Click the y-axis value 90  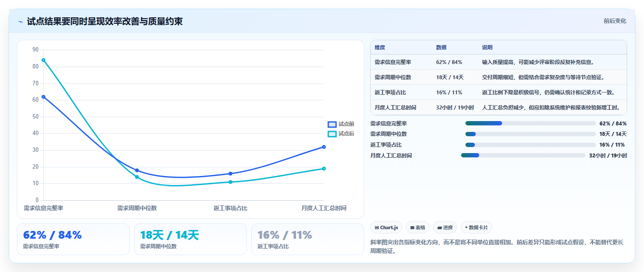click(x=35, y=50)
